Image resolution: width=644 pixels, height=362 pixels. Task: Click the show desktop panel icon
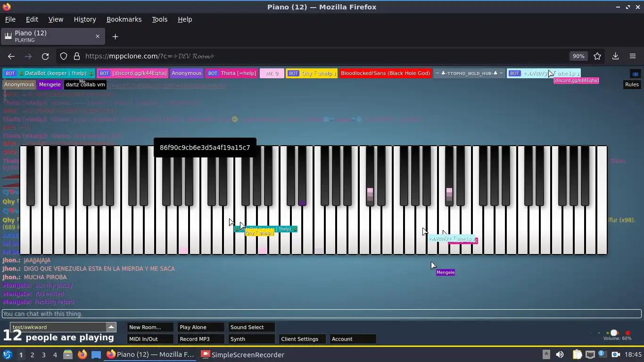pos(96,354)
